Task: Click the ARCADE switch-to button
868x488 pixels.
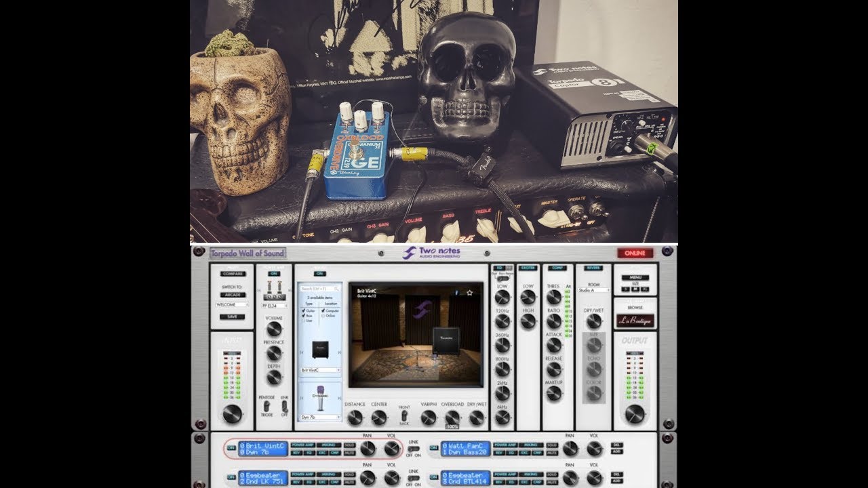Action: pyautogui.click(x=232, y=296)
